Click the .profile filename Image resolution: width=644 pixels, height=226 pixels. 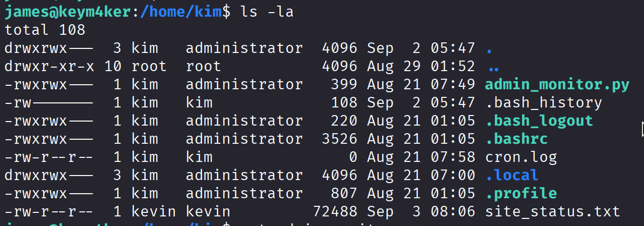(521, 193)
